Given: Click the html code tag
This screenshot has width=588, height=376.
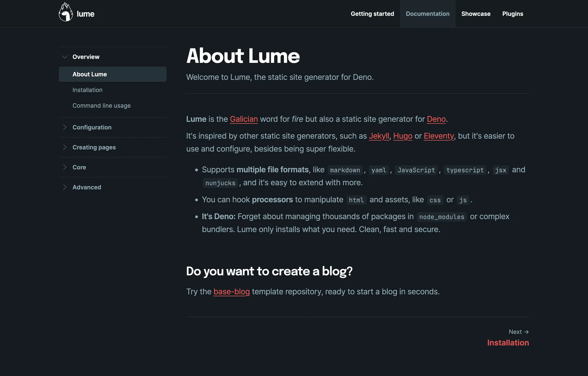Looking at the screenshot, I should click(x=356, y=200).
